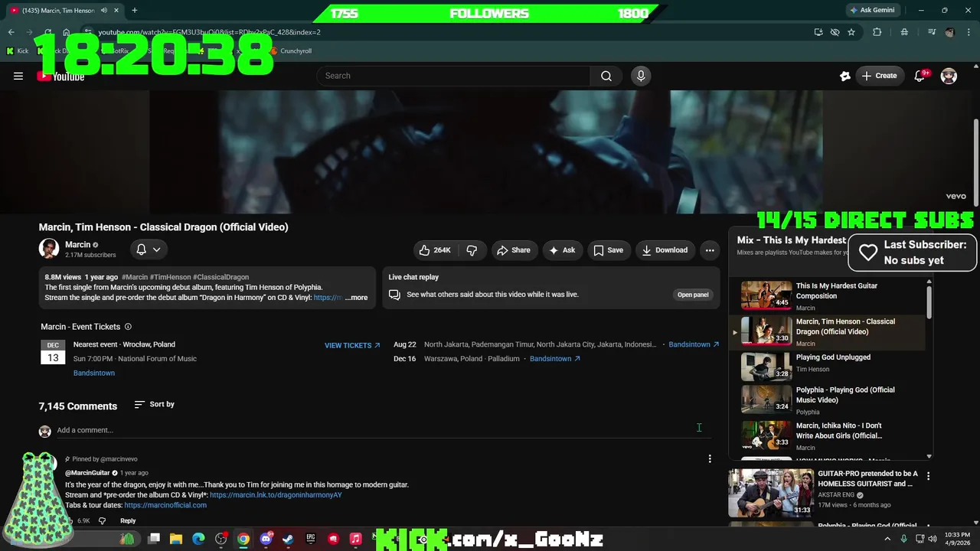The image size is (980, 551).
Task: Play This Is My Hardest Guitar Composition
Action: (x=831, y=296)
